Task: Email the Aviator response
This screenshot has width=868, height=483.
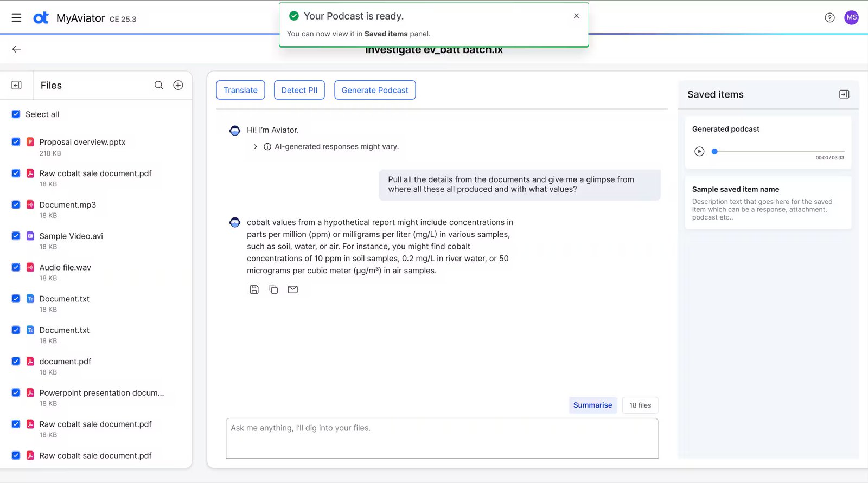Action: 293,289
